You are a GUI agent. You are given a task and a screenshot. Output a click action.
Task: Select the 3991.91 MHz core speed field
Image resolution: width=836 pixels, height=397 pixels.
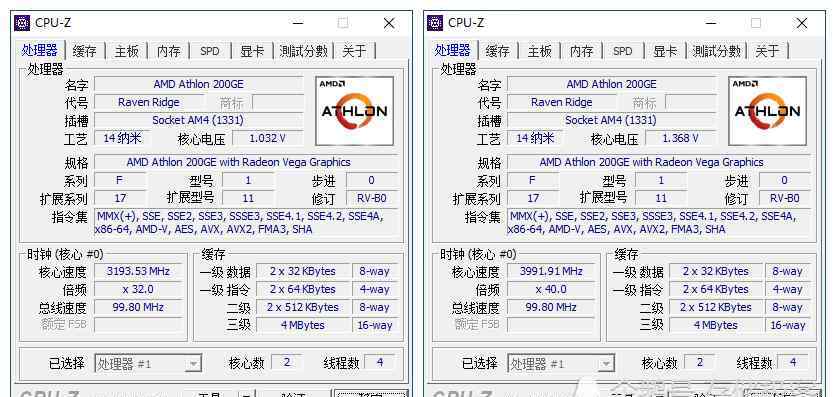coord(551,271)
